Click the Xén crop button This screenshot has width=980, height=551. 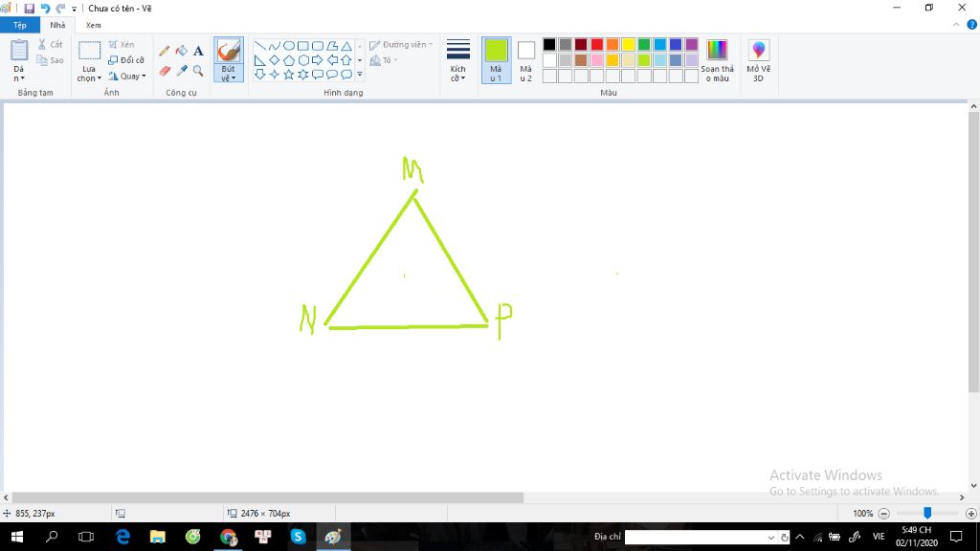point(122,44)
